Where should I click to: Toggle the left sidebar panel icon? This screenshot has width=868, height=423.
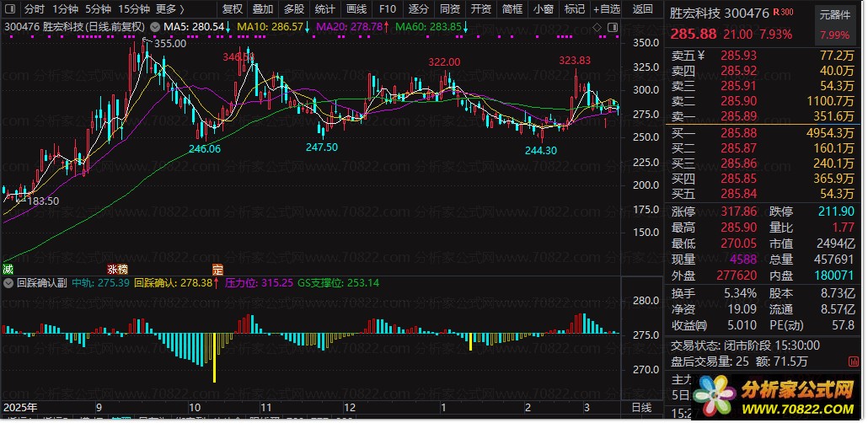10,9
